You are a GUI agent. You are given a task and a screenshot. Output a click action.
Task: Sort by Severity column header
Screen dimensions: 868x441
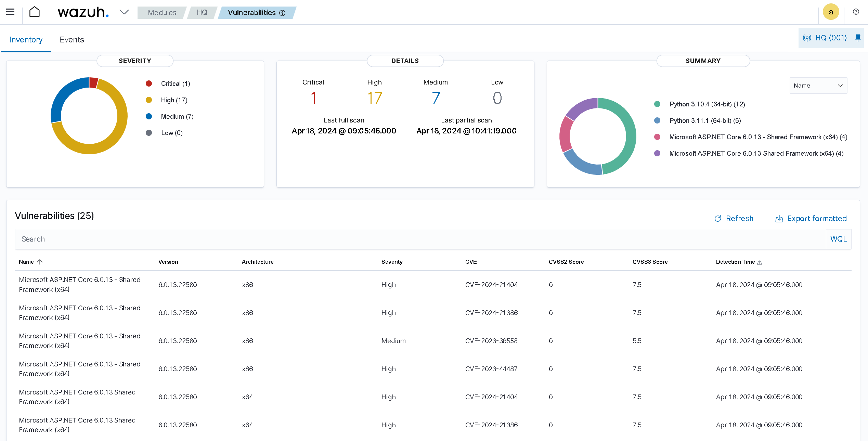(x=392, y=262)
